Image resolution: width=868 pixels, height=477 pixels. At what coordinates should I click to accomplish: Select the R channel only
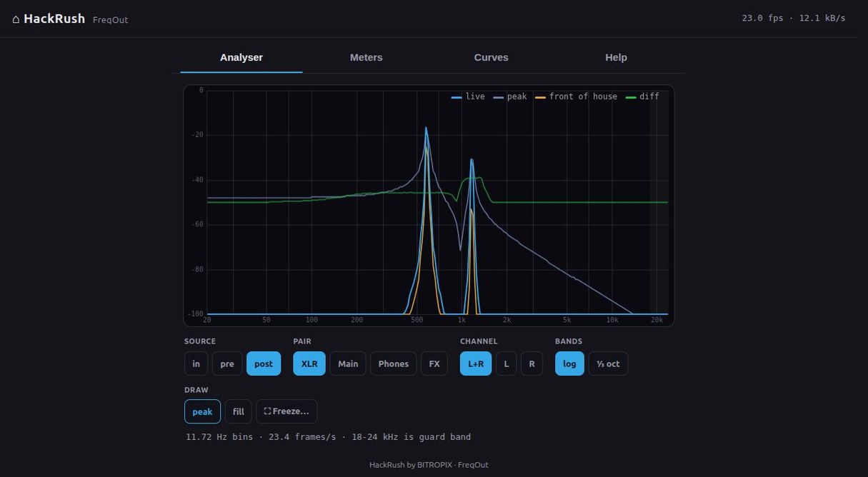pyautogui.click(x=532, y=363)
